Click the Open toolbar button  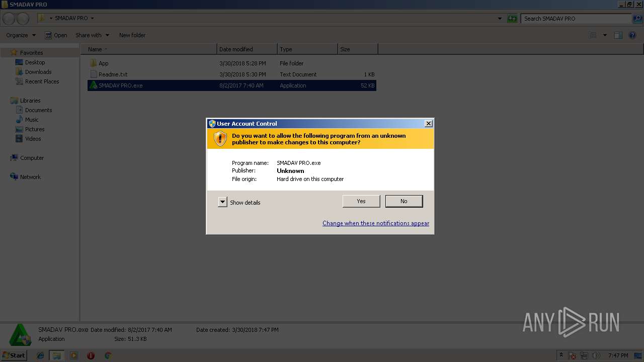(56, 35)
